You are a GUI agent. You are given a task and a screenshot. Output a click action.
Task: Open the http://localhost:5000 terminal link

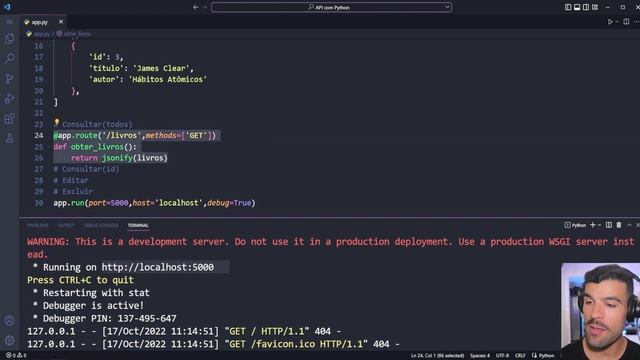click(x=158, y=267)
